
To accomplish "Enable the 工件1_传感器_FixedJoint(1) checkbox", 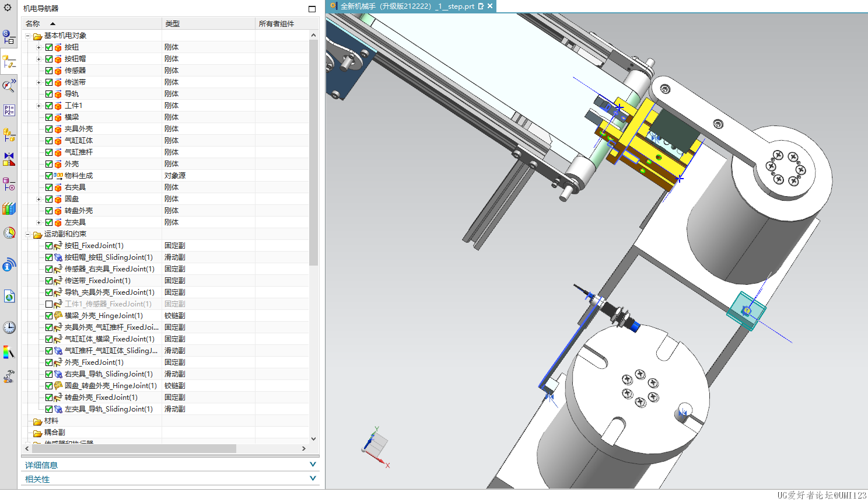I will pos(49,304).
